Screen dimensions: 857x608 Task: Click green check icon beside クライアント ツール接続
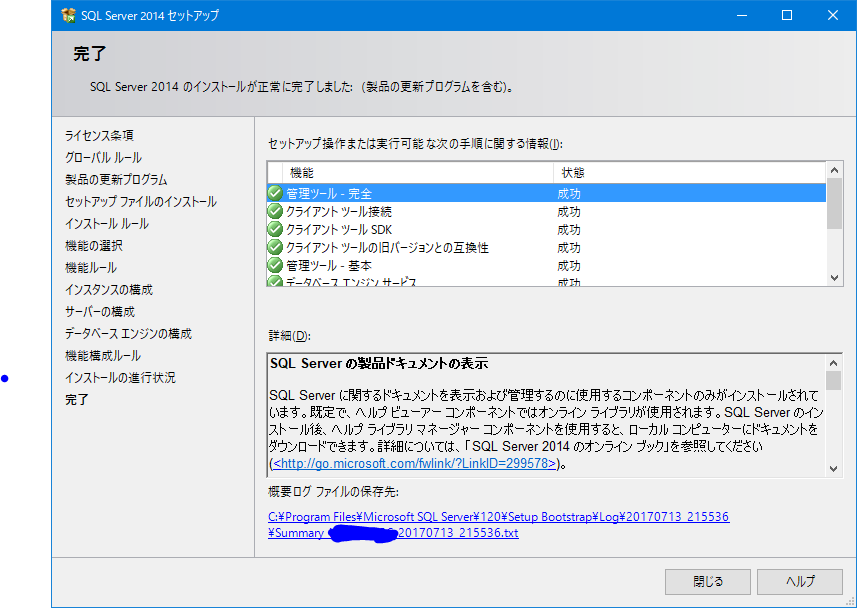(275, 211)
